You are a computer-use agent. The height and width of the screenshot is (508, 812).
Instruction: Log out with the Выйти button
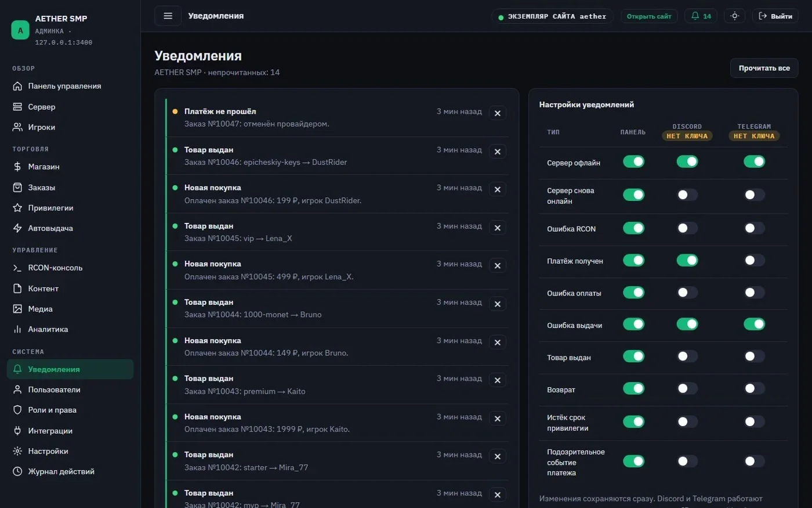point(775,16)
